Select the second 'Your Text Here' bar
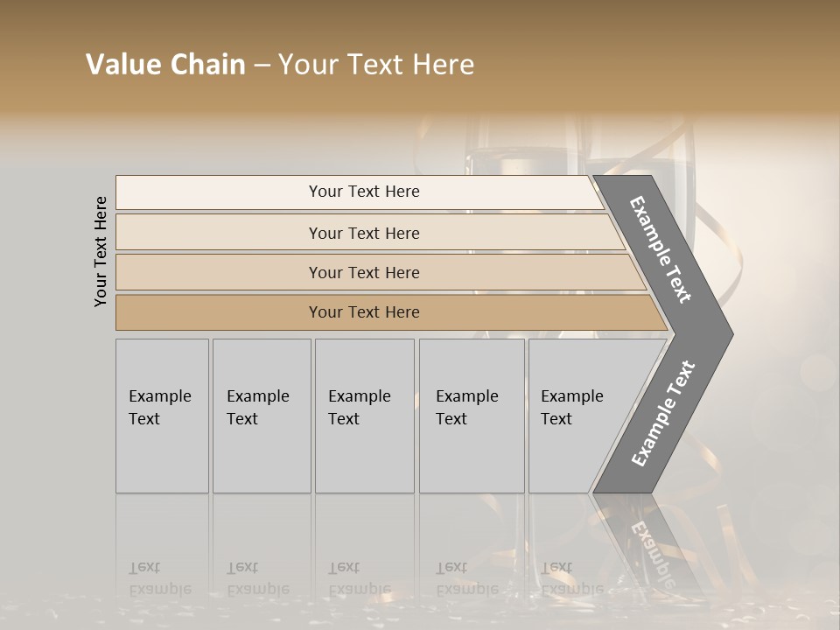This screenshot has height=630, width=840. tap(369, 233)
